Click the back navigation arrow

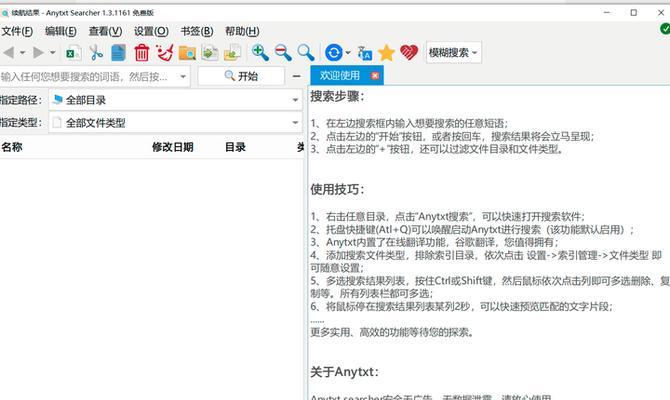coord(9,53)
